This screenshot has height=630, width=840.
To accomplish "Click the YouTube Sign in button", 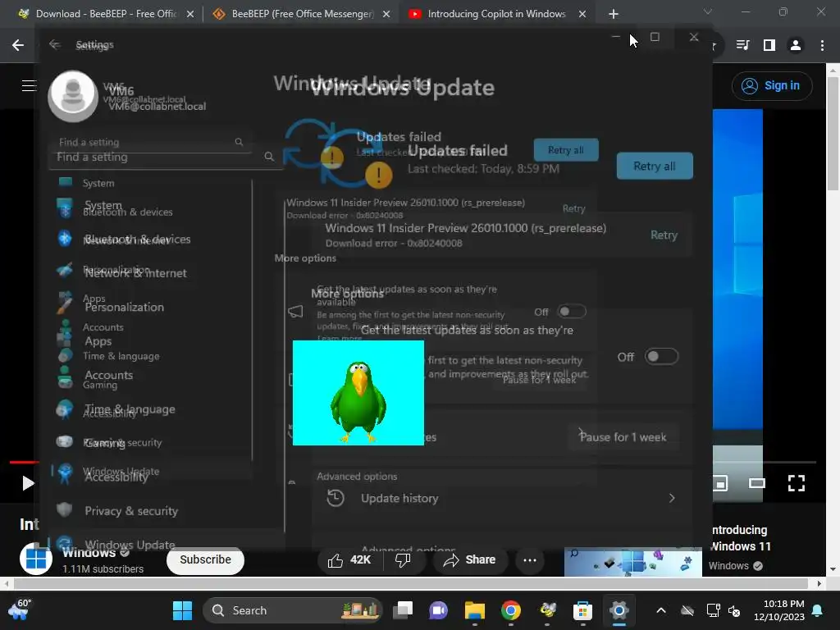I will [x=772, y=85].
